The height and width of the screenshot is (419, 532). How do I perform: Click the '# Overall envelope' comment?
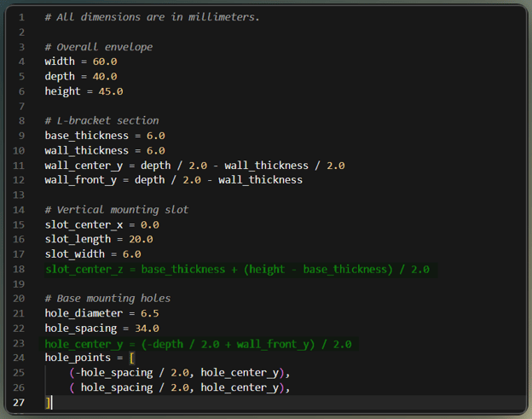(x=98, y=47)
